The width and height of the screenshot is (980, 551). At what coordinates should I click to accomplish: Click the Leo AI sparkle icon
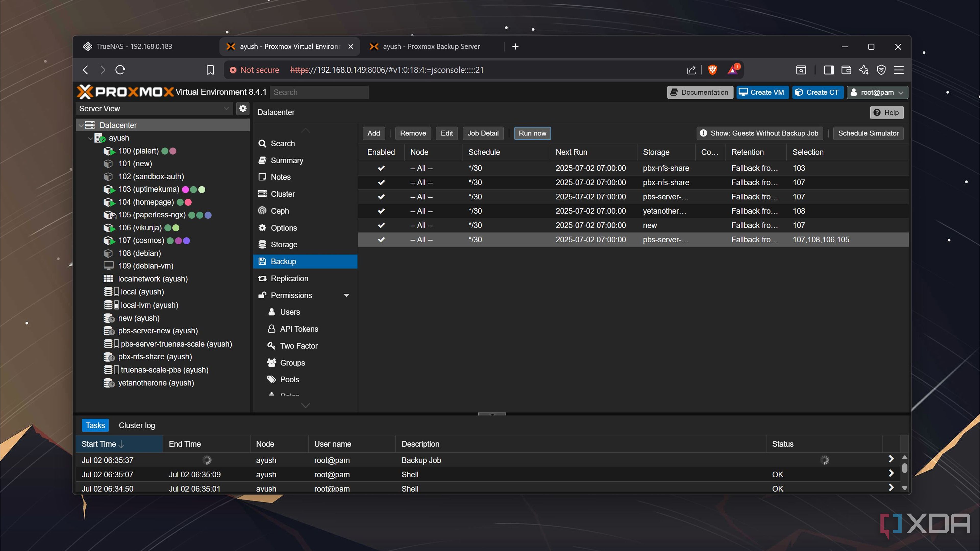click(864, 70)
